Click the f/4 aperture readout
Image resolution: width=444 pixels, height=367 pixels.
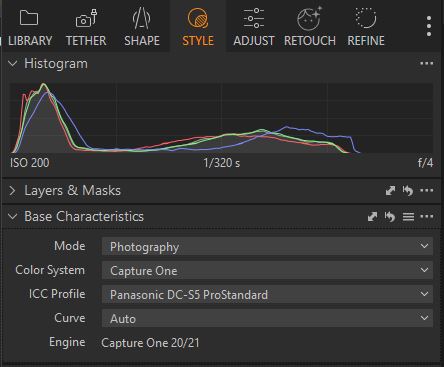(425, 163)
